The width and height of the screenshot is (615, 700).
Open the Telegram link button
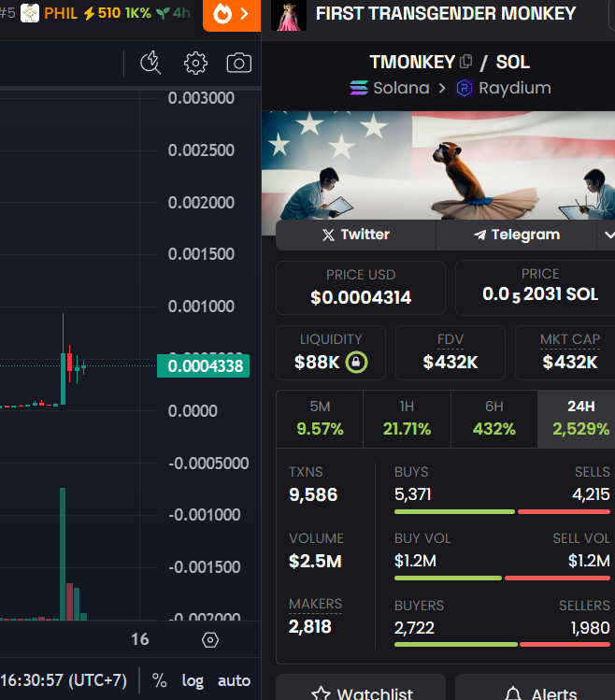[516, 235]
